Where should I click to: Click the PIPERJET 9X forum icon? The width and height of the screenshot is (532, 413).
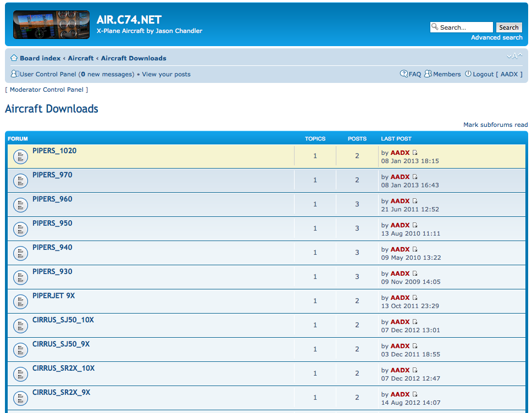(20, 302)
